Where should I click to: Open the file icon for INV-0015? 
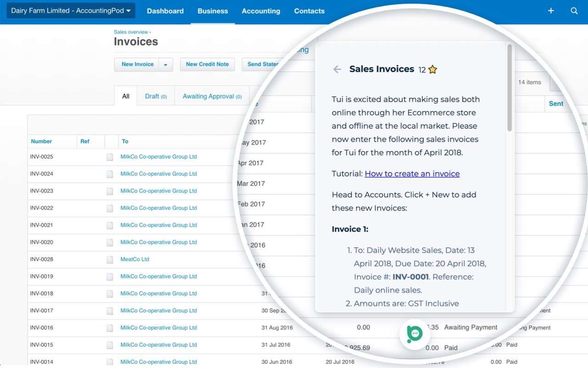click(x=110, y=345)
